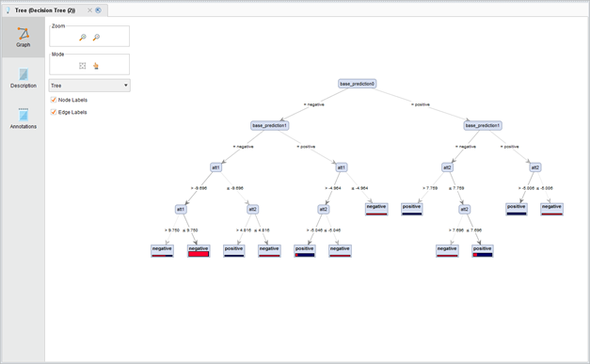Click the zoom in magnifier icon
Screen dimensions: 590x364
point(83,38)
